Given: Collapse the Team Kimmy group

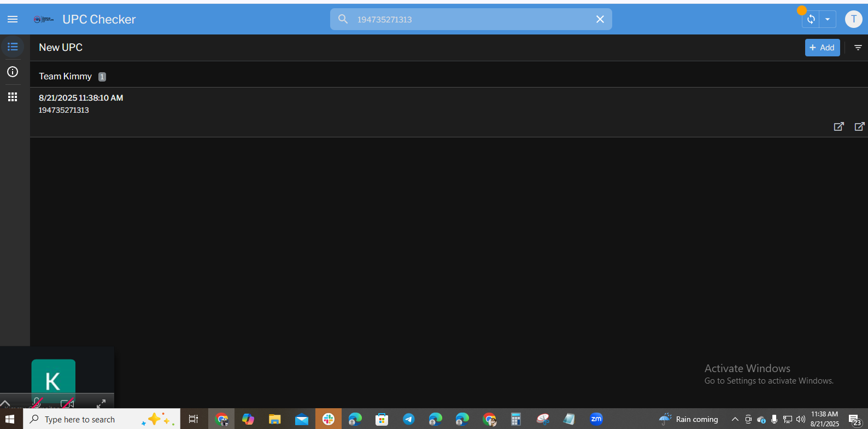Looking at the screenshot, I should tap(66, 77).
